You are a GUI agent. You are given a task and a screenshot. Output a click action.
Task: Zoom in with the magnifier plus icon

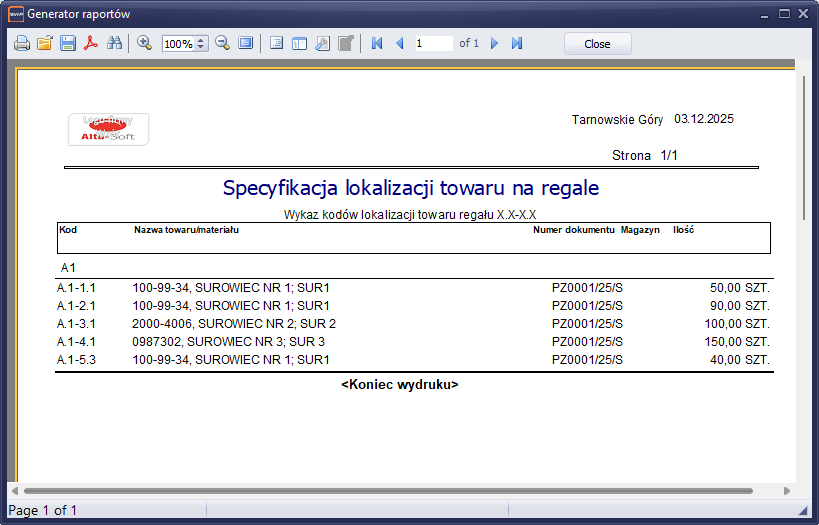coord(144,44)
